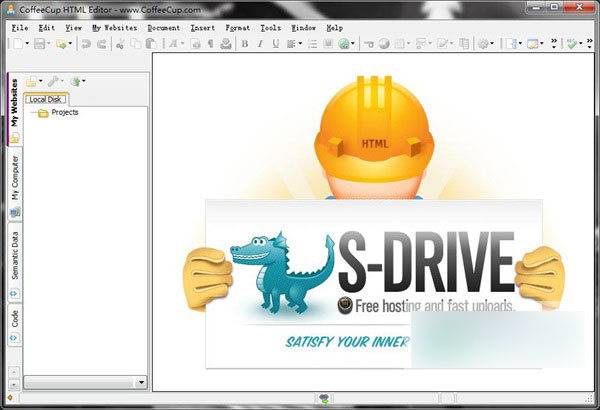600x410 pixels.
Task: Open the alignment dropdown arrow
Action: [x=300, y=44]
